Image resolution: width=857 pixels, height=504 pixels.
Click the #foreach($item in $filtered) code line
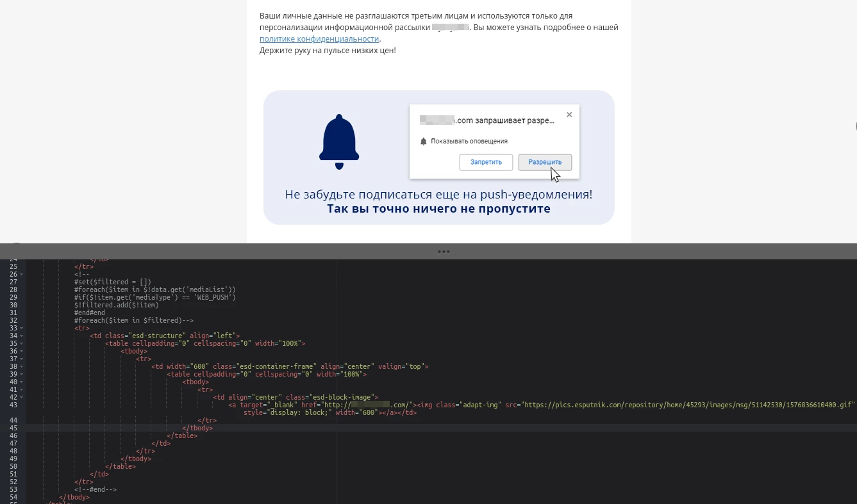pos(133,320)
